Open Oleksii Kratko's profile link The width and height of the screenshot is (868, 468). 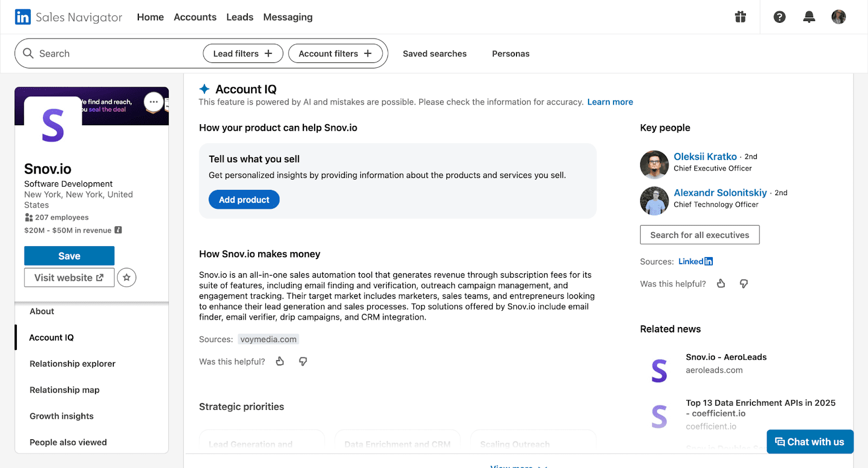(x=705, y=157)
